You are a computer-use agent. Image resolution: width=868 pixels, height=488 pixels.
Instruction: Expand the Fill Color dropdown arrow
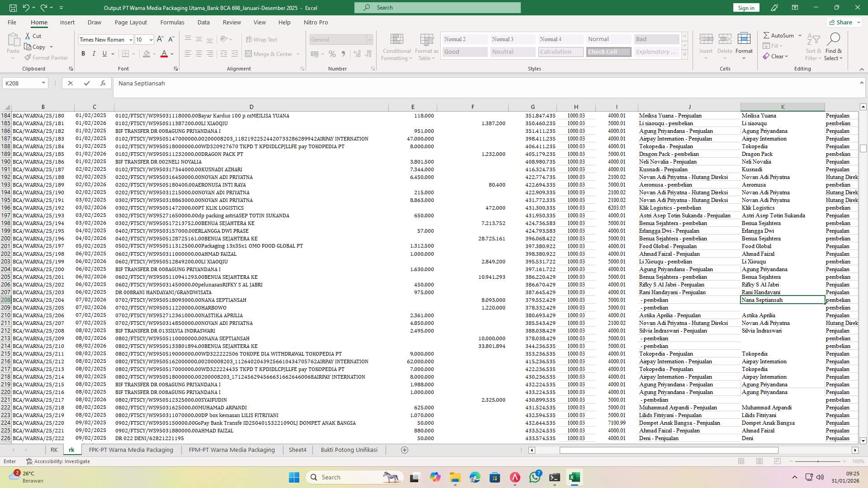pos(153,54)
